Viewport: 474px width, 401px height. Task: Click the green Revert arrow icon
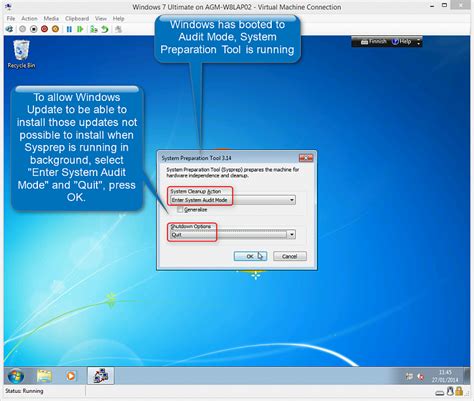(105, 29)
